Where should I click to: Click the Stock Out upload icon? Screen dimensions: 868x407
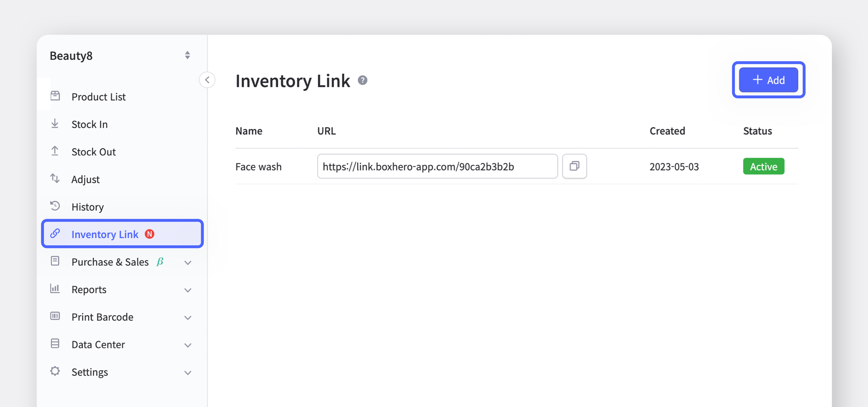pos(55,151)
